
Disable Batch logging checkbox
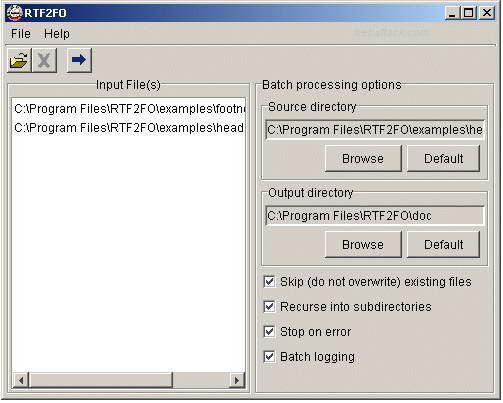pos(269,357)
